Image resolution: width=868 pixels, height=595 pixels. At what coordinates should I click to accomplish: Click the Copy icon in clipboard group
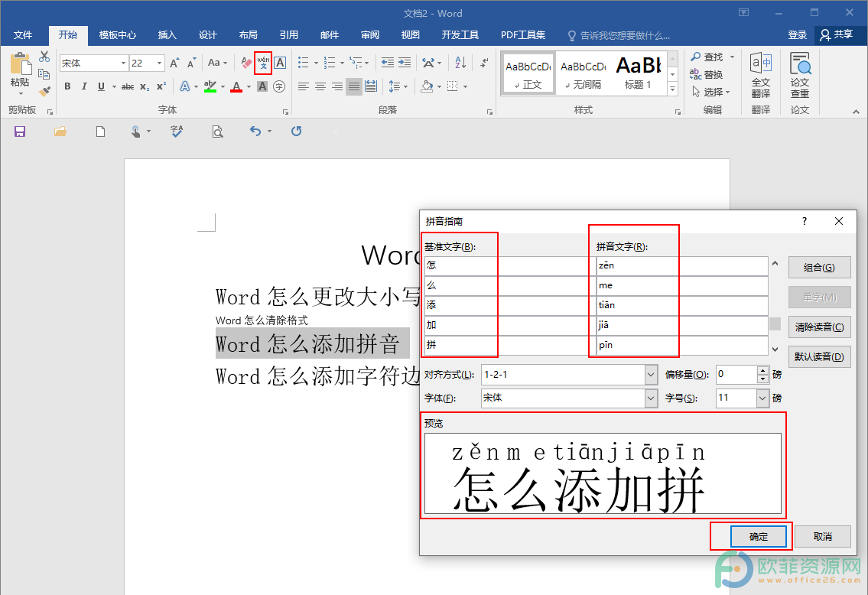pos(44,73)
